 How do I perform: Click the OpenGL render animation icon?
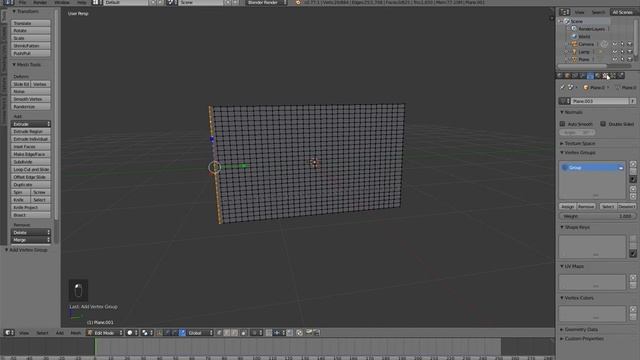coord(317,333)
